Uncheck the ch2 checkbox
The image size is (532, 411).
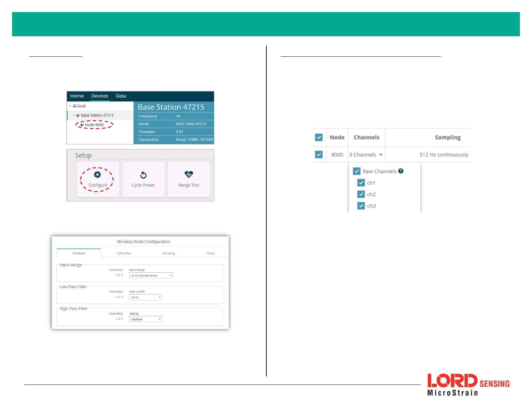click(x=361, y=194)
